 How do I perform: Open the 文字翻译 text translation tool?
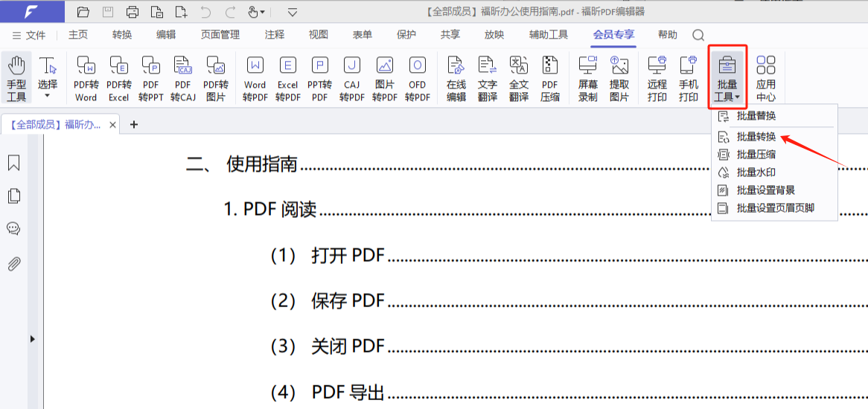tap(488, 78)
